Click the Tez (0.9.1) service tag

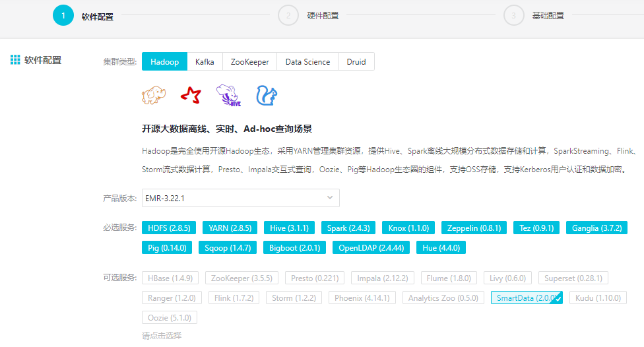click(x=536, y=228)
